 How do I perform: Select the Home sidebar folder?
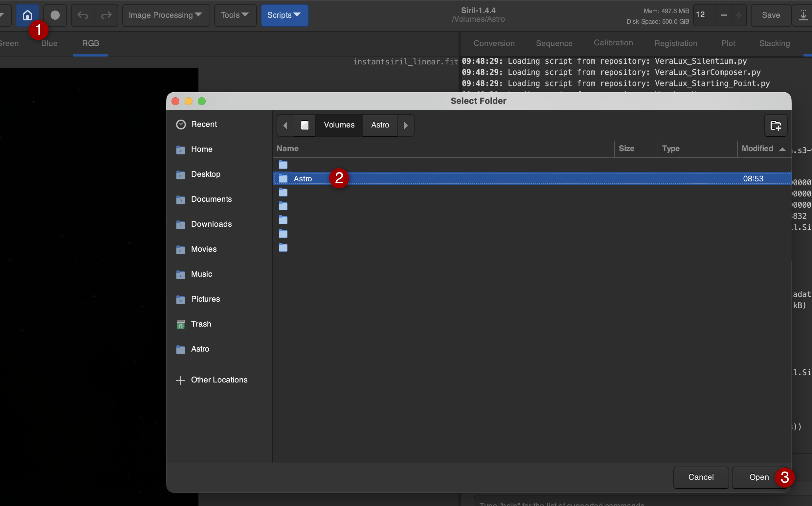coord(219,149)
